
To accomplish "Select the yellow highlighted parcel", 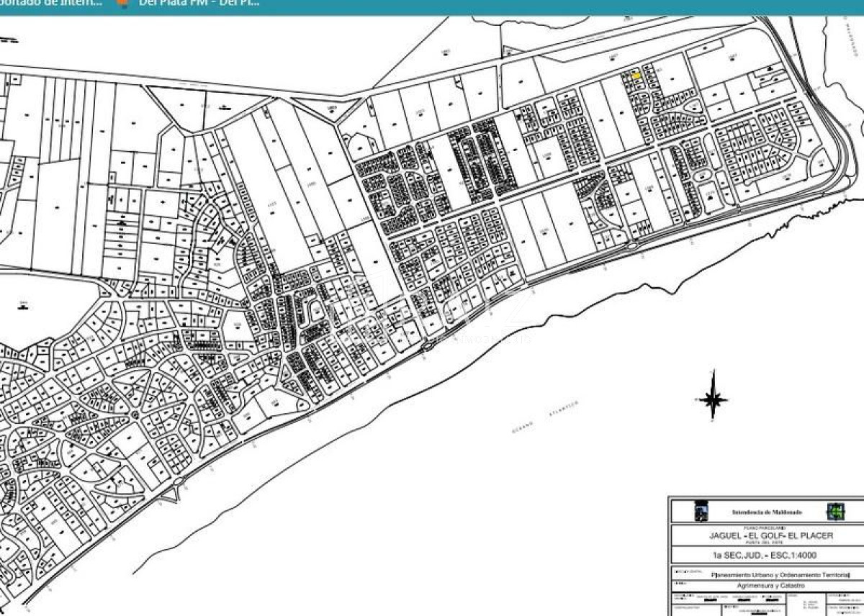I will pos(636,75).
